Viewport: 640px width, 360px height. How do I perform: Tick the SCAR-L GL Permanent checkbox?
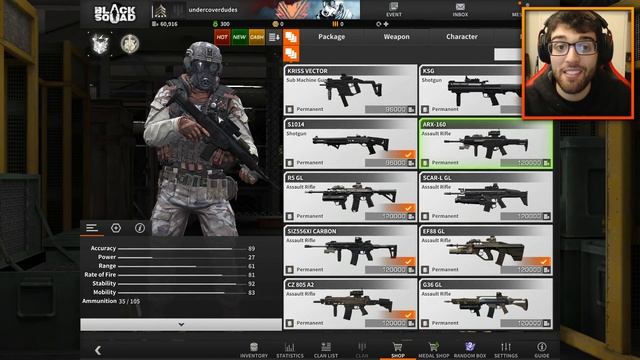coord(425,216)
